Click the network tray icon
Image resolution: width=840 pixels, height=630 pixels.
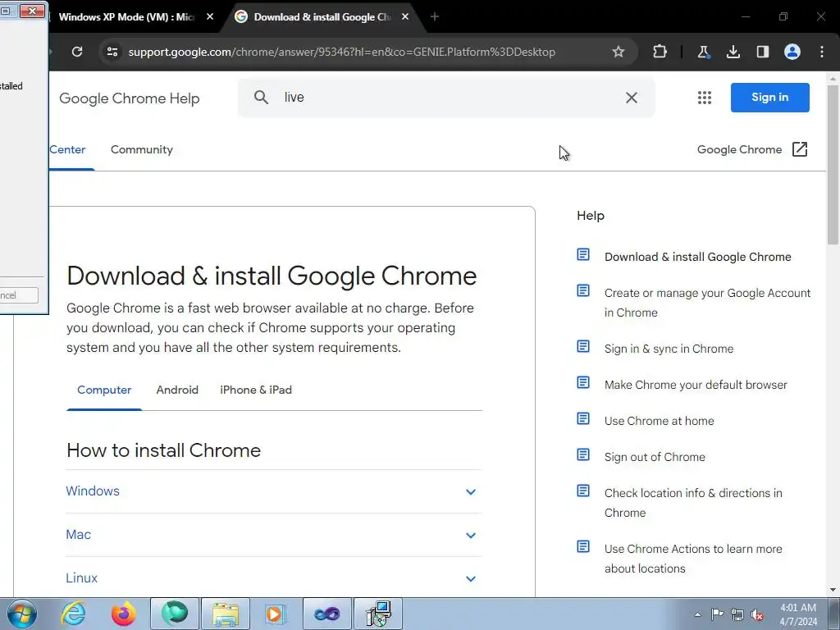[737, 615]
